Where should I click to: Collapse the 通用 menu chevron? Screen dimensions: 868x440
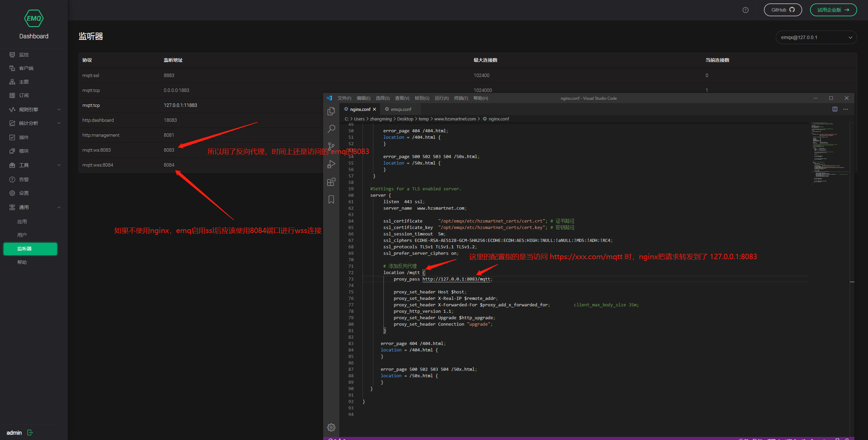[59, 207]
